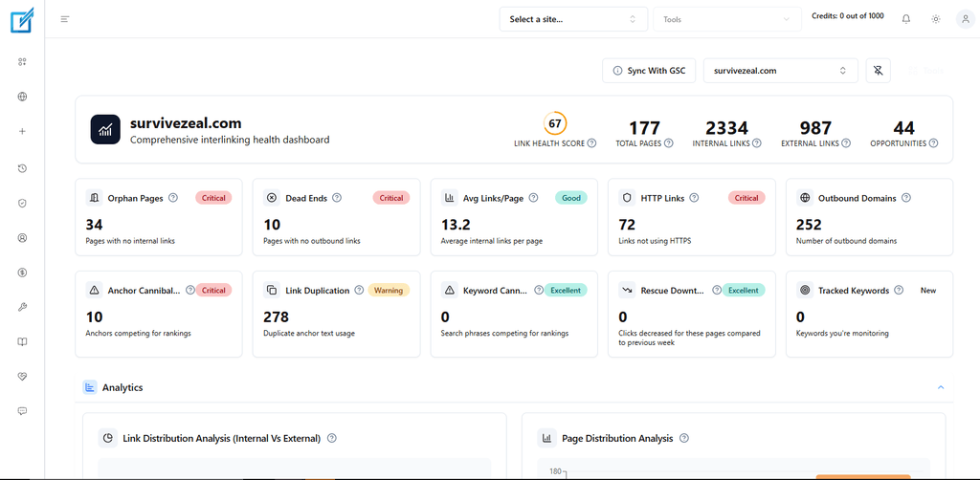980x480 pixels.
Task: Open the HTTP Links card
Action: (x=692, y=217)
